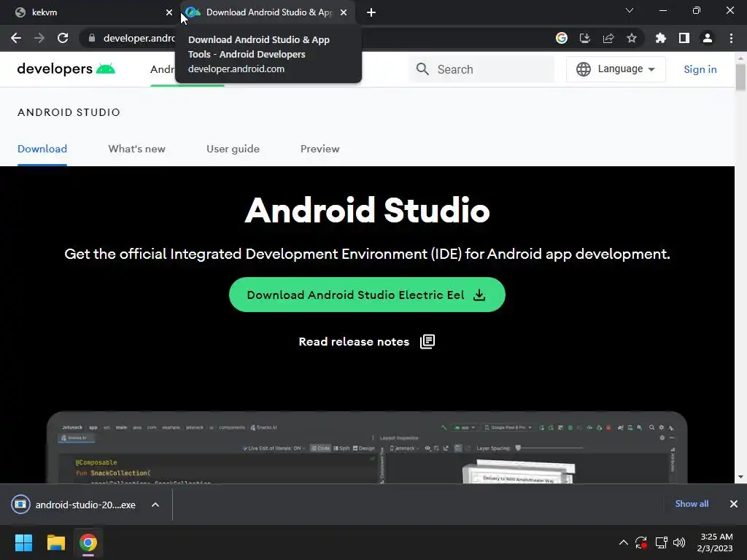Open the What's new tab

[136, 149]
